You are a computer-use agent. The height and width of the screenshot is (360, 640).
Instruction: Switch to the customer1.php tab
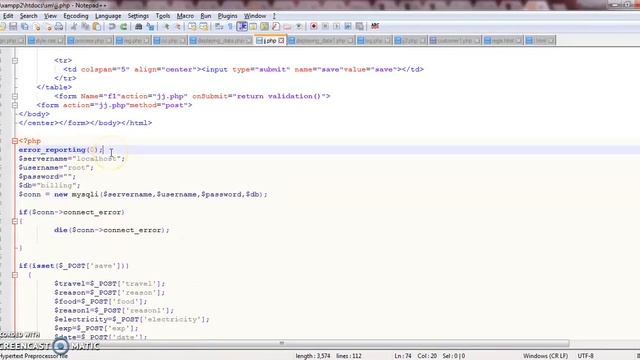click(x=454, y=40)
